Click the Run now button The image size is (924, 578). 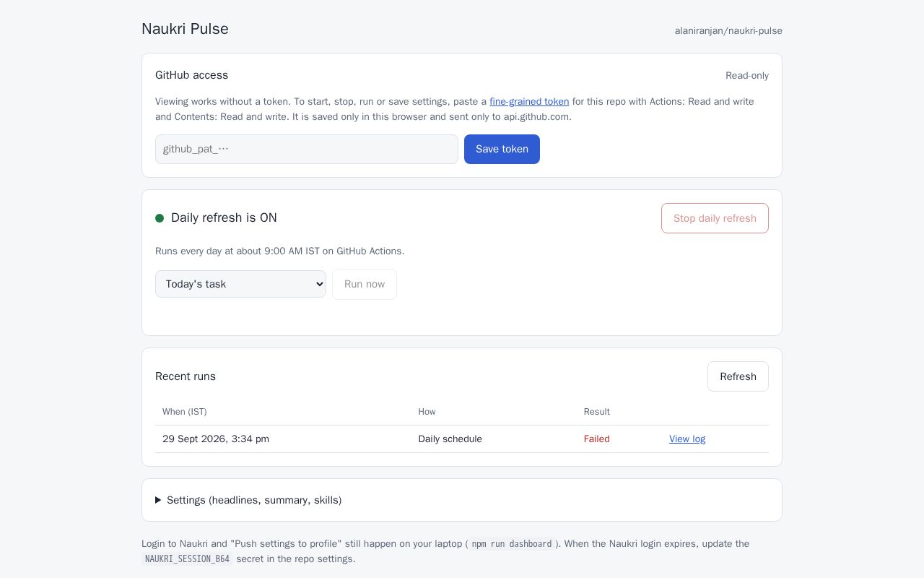[365, 284]
